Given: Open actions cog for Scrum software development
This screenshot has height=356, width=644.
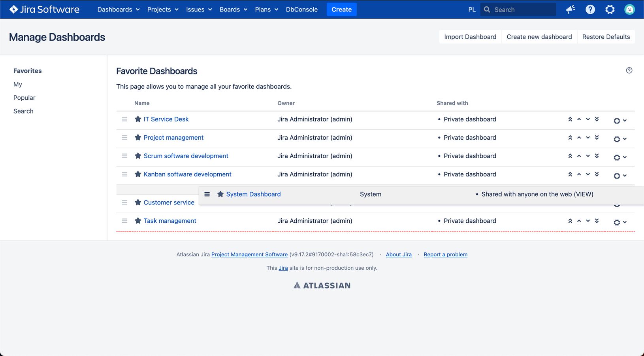Looking at the screenshot, I should point(620,157).
